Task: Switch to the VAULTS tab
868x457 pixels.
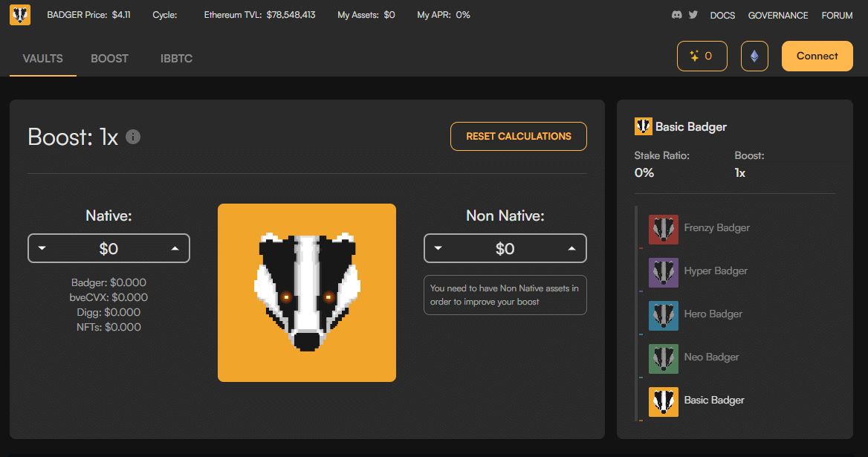Action: 42,59
